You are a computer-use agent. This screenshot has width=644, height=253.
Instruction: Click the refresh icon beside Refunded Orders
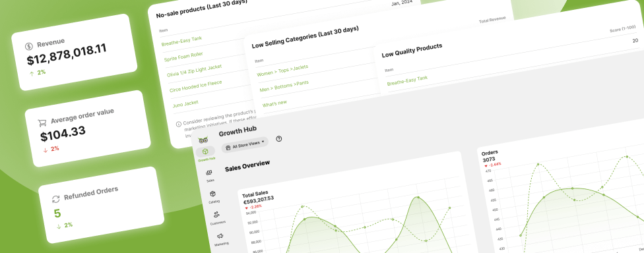point(56,199)
